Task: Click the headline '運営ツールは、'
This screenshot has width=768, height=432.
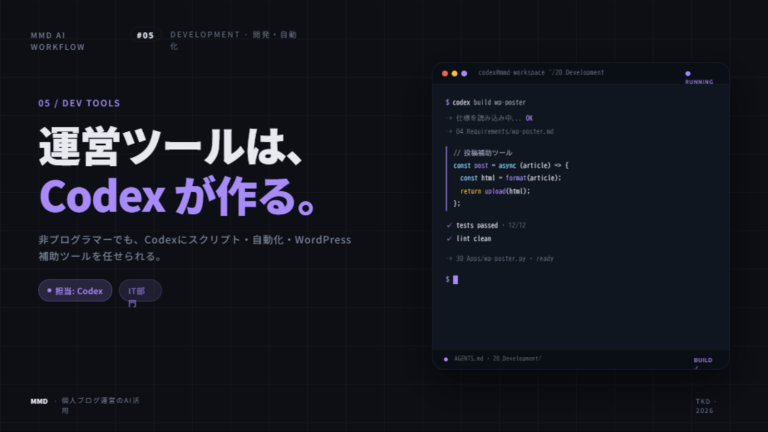Action: (x=170, y=146)
